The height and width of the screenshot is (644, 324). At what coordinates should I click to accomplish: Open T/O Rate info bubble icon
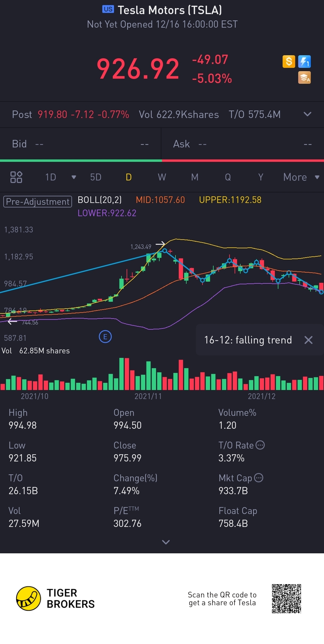pyautogui.click(x=260, y=445)
